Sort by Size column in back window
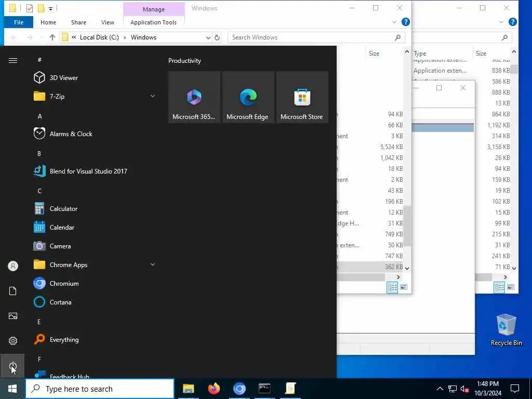The width and height of the screenshot is (532, 399). (x=481, y=54)
